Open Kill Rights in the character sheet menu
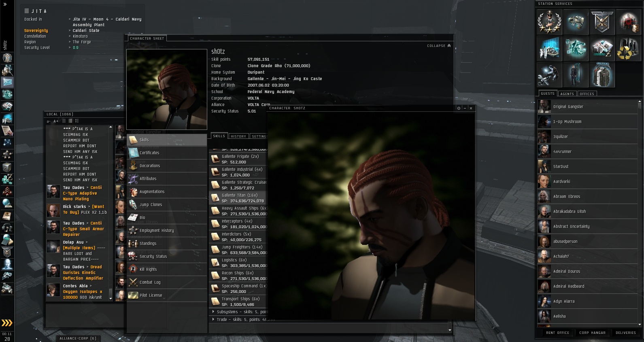Screen dimensions: 644x342 (x=167, y=269)
